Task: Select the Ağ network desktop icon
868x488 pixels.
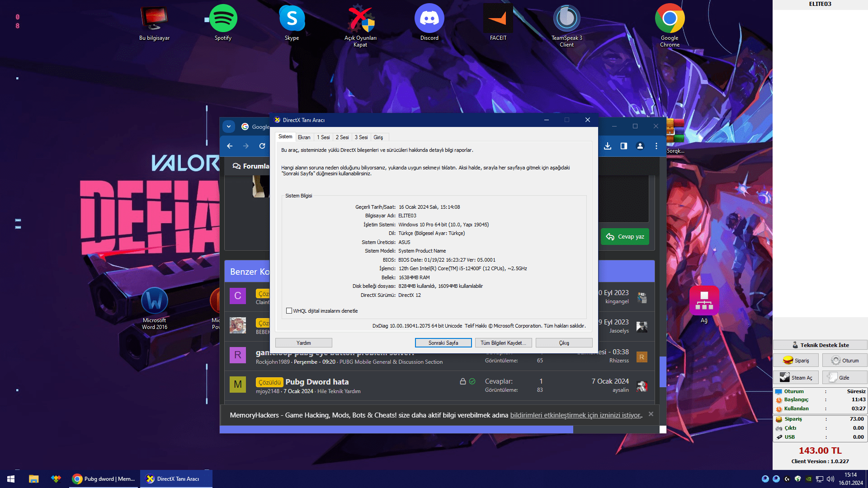Action: (704, 305)
